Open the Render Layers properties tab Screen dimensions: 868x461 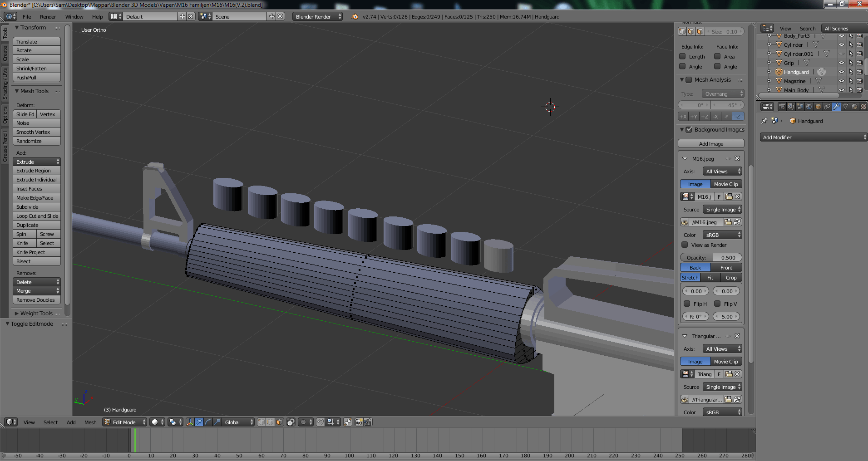click(791, 107)
